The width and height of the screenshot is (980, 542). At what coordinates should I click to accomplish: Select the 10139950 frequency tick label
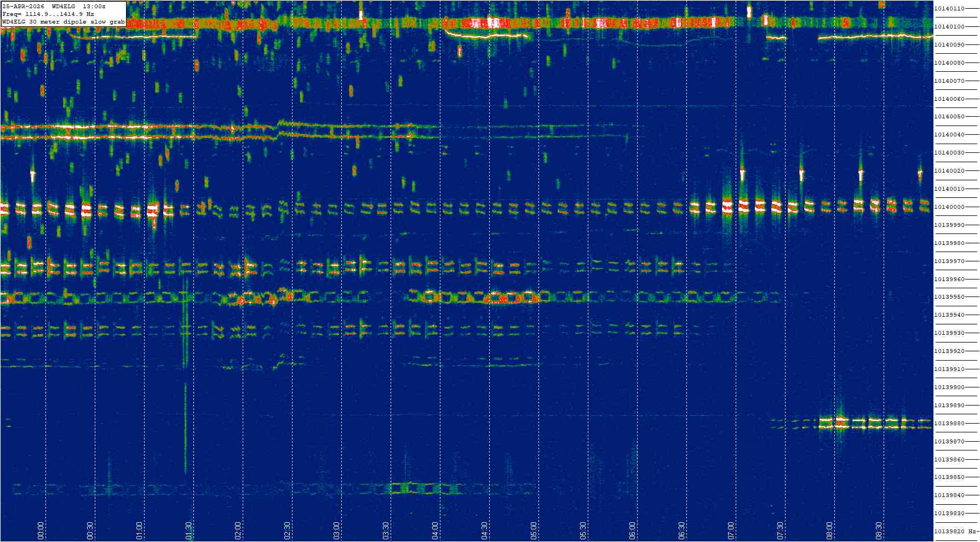pyautogui.click(x=949, y=296)
